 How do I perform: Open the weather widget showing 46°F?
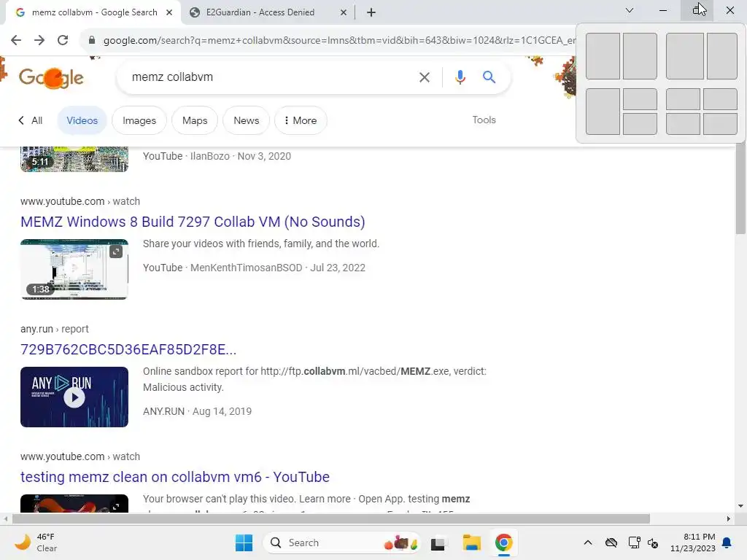pyautogui.click(x=36, y=542)
